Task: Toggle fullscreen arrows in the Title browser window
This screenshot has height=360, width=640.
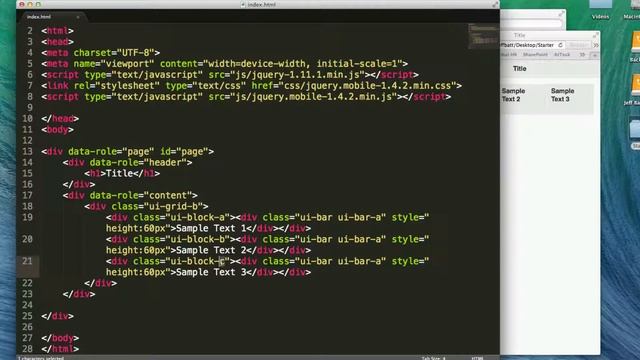Action: [596, 36]
